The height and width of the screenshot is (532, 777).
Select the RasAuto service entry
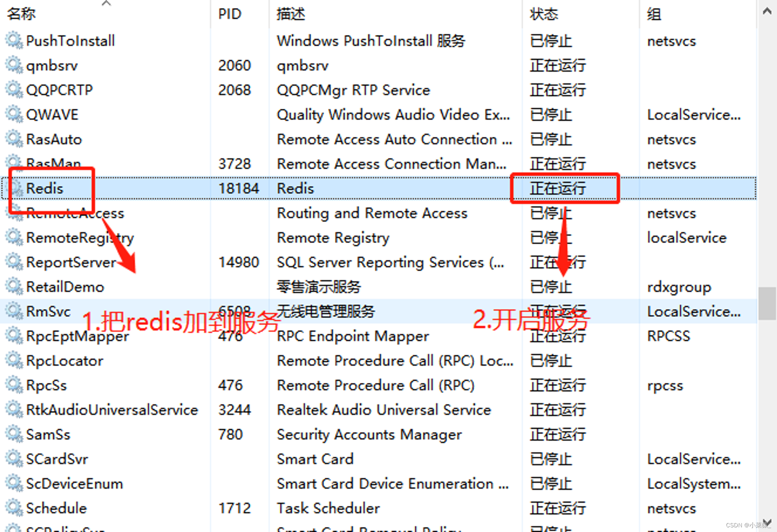[54, 139]
